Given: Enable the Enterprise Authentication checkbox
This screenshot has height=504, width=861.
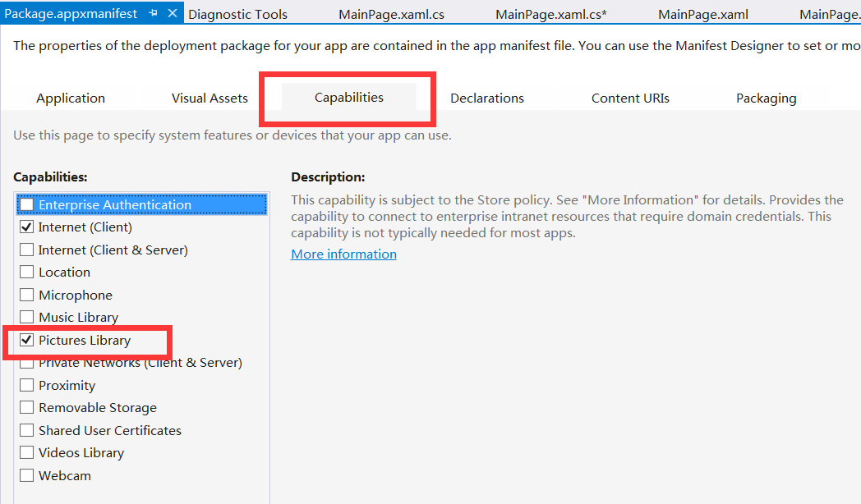Looking at the screenshot, I should [x=27, y=204].
